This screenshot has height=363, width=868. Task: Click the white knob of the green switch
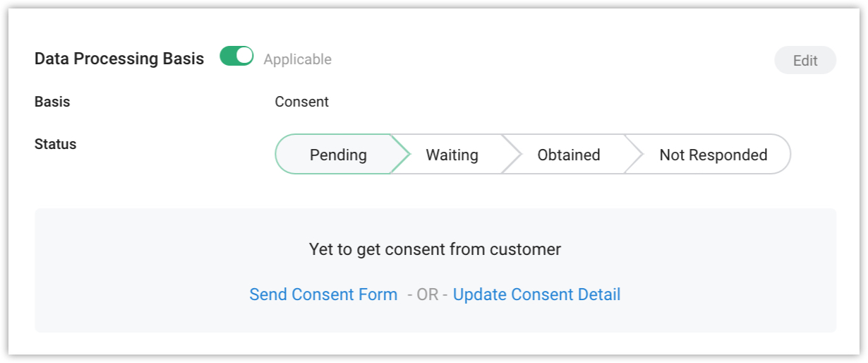[x=244, y=56]
